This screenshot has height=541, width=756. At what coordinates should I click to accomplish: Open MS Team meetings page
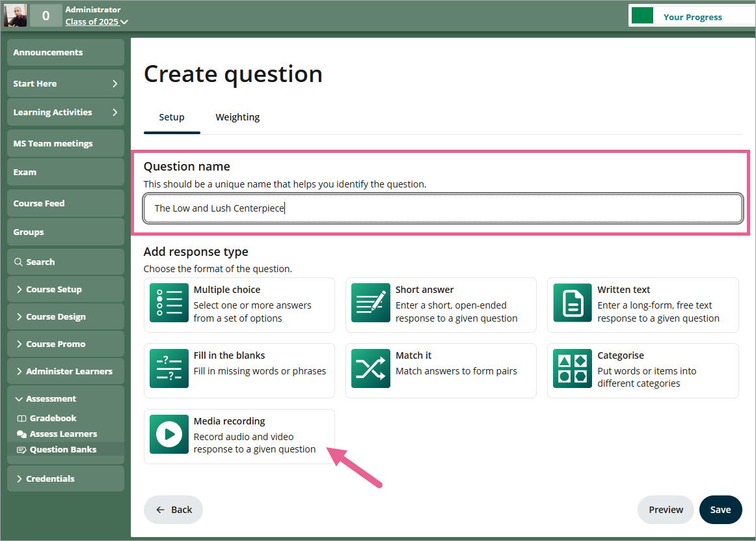pyautogui.click(x=66, y=143)
